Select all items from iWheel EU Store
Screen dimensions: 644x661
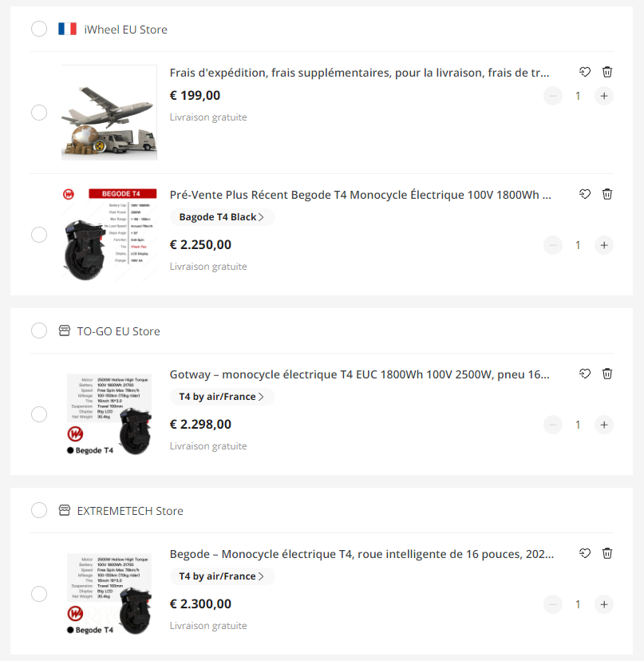(39, 29)
